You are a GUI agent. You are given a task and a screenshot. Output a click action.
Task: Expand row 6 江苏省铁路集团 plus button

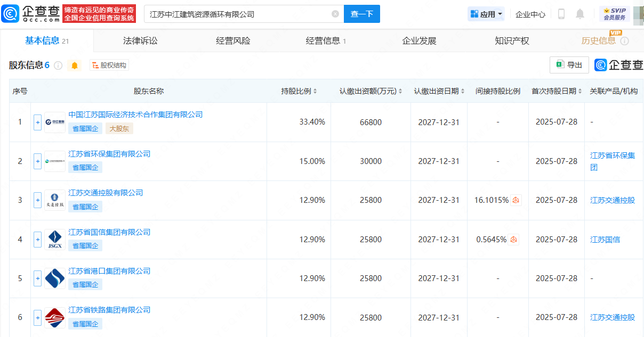click(37, 318)
